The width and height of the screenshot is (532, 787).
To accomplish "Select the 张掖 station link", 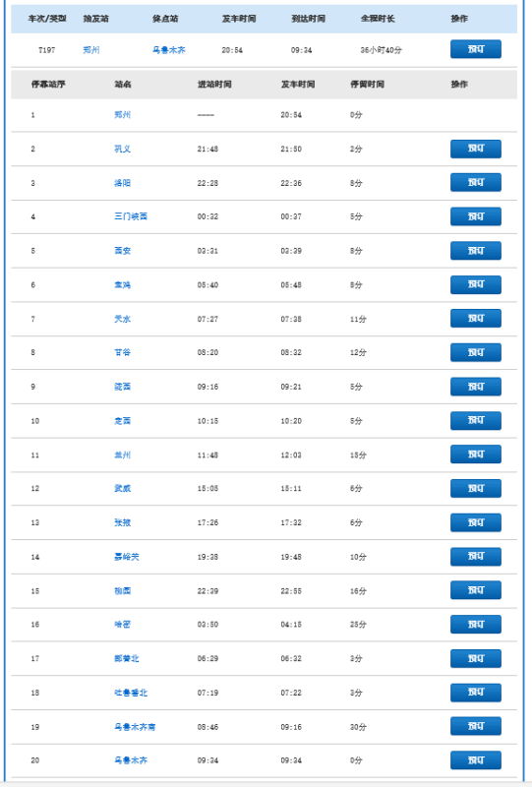I will (123, 522).
